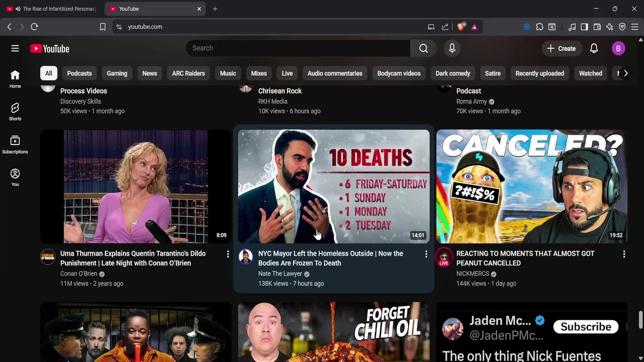Select the Podcasts filter chip
644x362 pixels.
79,73
